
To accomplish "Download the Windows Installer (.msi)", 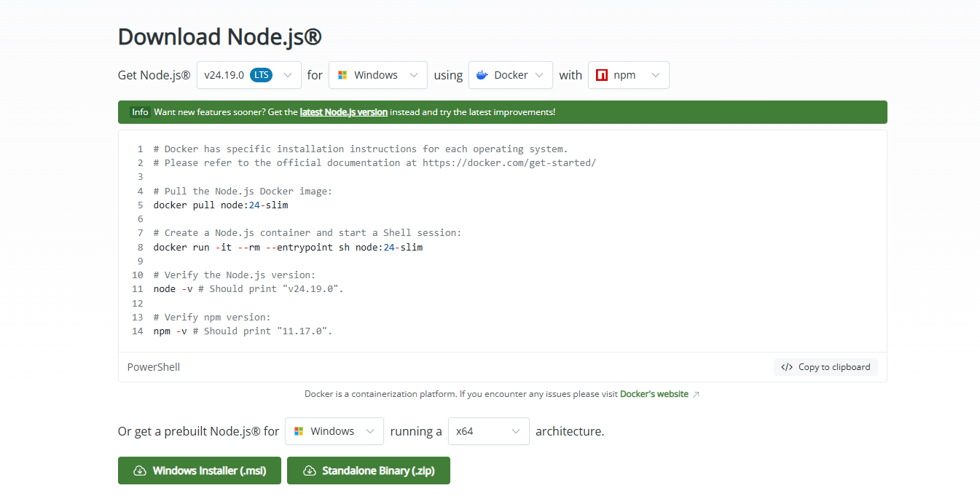I will [199, 471].
